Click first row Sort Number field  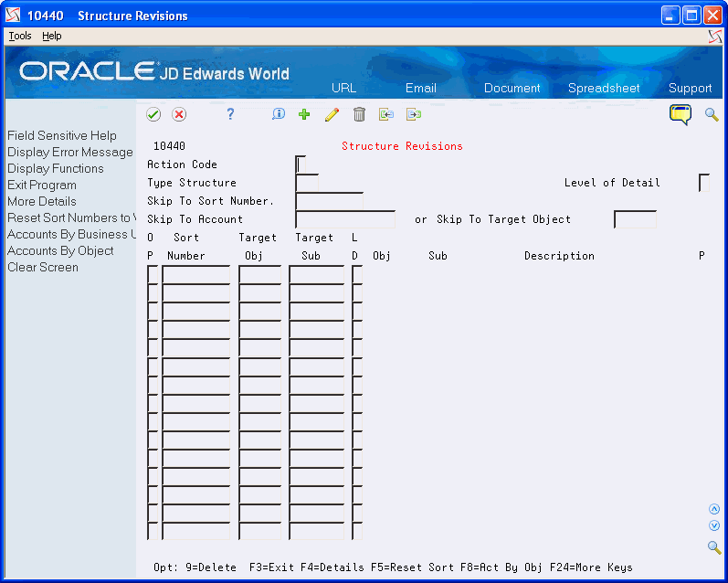[195, 274]
